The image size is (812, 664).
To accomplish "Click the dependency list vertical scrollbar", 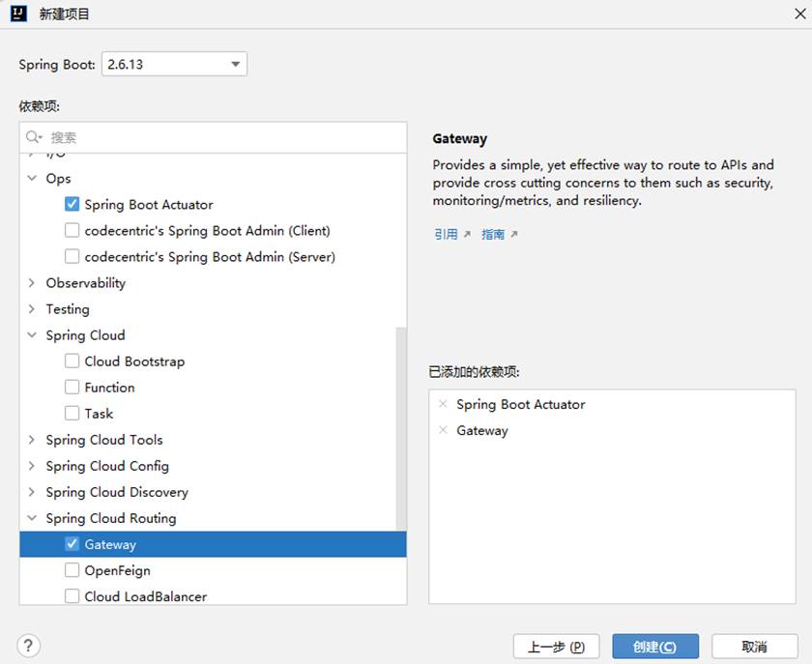I will click(x=401, y=428).
